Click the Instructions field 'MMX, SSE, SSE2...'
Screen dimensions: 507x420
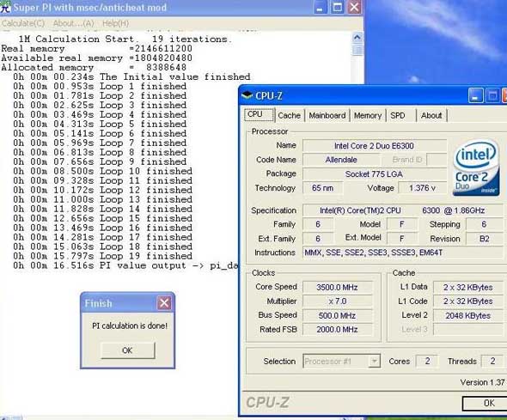[403, 253]
